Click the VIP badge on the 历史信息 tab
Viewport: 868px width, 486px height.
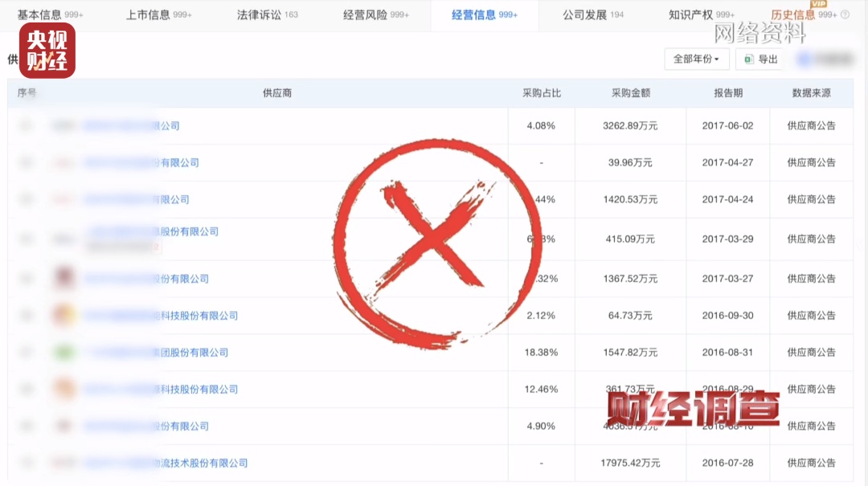817,3
